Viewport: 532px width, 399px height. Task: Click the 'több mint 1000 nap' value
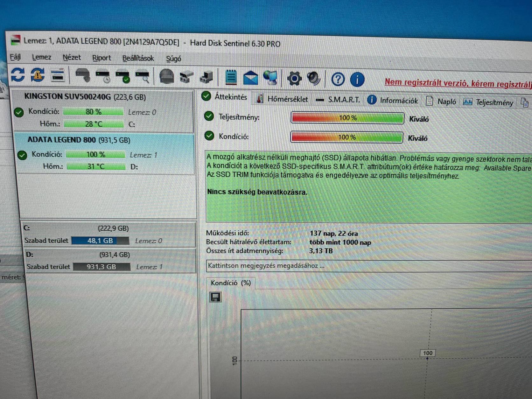click(x=340, y=242)
